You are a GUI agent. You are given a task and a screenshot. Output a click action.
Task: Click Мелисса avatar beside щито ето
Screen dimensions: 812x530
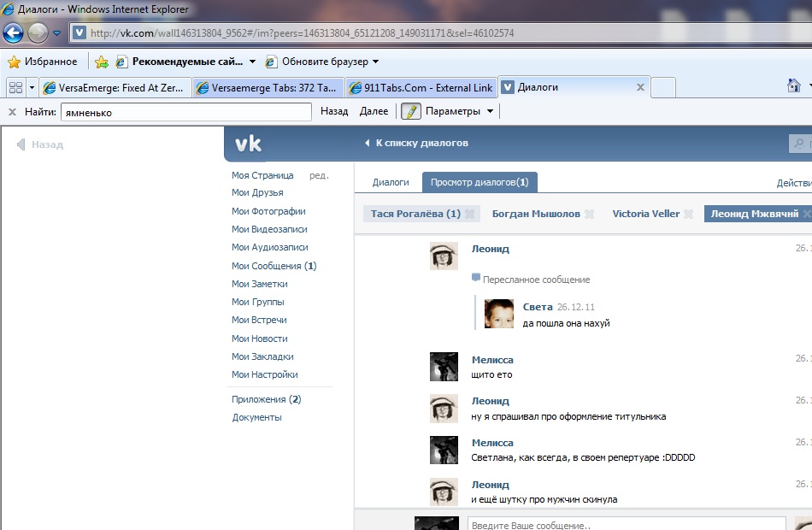[x=444, y=367]
